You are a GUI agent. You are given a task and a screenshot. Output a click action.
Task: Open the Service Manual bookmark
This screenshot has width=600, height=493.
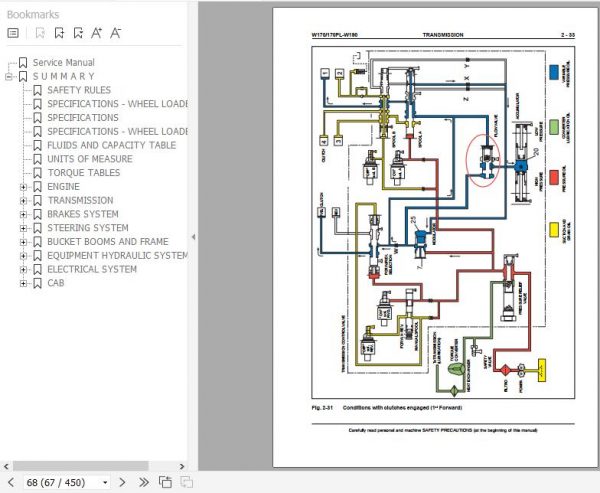click(64, 62)
